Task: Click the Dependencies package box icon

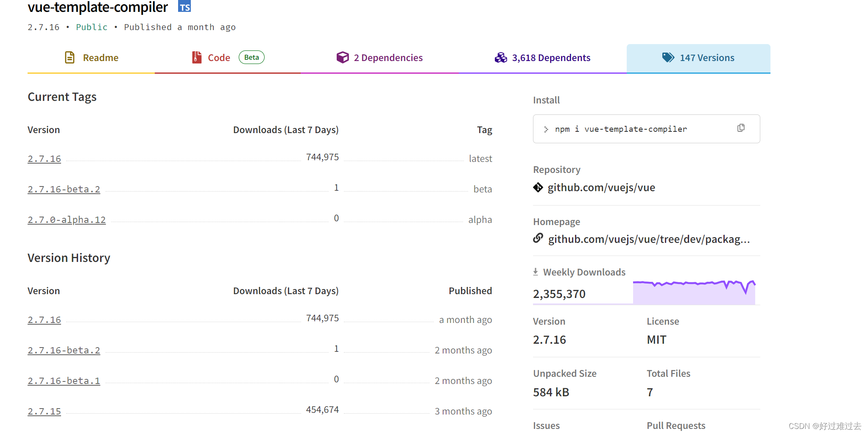Action: pos(342,57)
